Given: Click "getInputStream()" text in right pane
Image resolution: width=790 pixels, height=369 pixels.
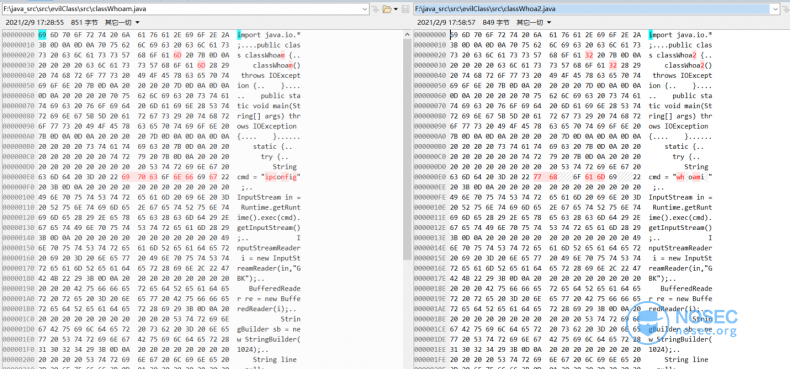Looking at the screenshot, I should pos(681,227).
